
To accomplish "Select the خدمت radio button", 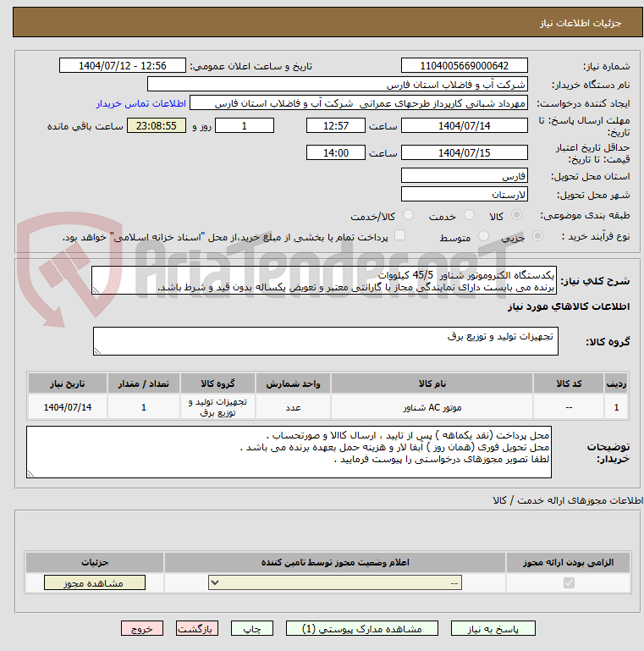I will coord(470,215).
